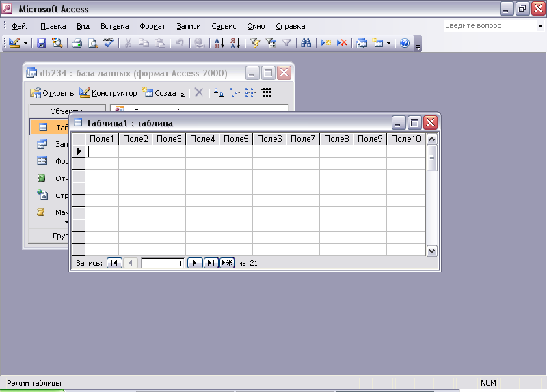Expand the toolbar options arrow
Image resolution: width=547 pixels, height=392 pixels.
(418, 44)
